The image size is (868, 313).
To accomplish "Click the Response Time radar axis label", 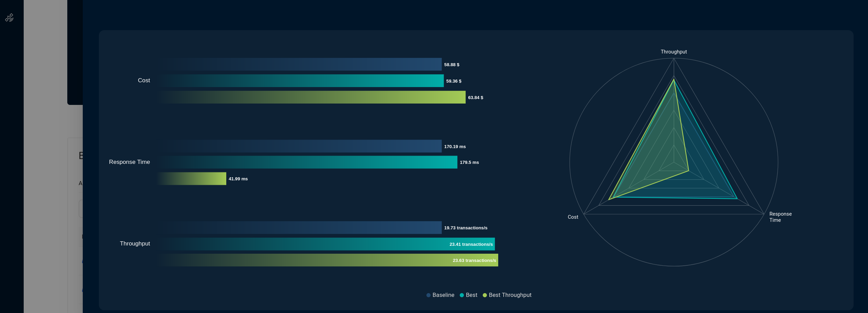I will (780, 217).
